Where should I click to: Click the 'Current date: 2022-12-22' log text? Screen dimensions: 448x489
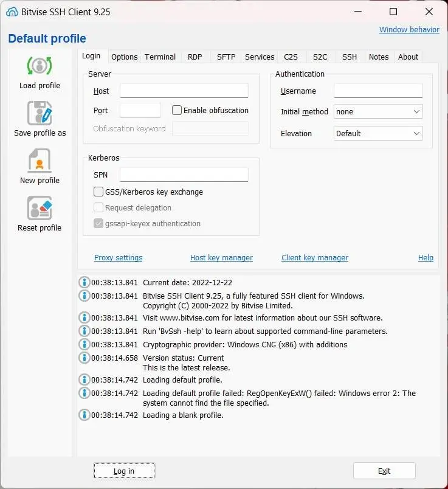click(x=187, y=283)
